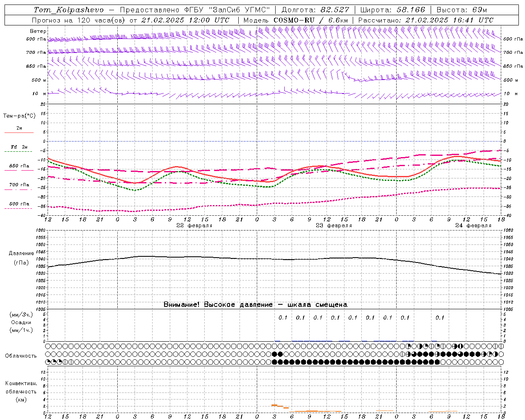The image size is (525, 420).
Task: Click the "(гПа)" unit under Давление
Action: point(21,263)
